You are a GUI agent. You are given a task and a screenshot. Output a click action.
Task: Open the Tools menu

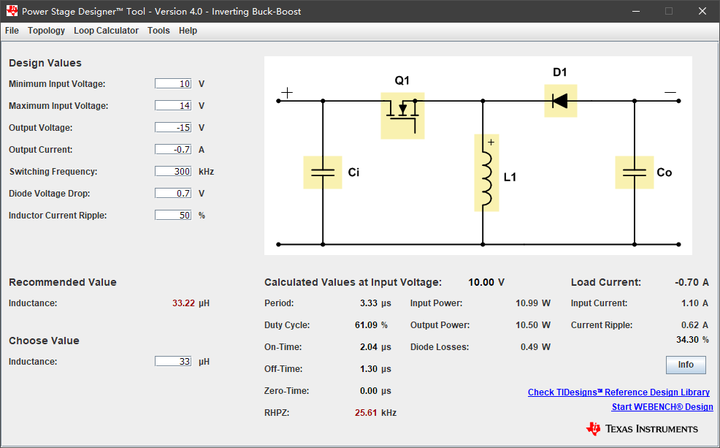click(158, 31)
